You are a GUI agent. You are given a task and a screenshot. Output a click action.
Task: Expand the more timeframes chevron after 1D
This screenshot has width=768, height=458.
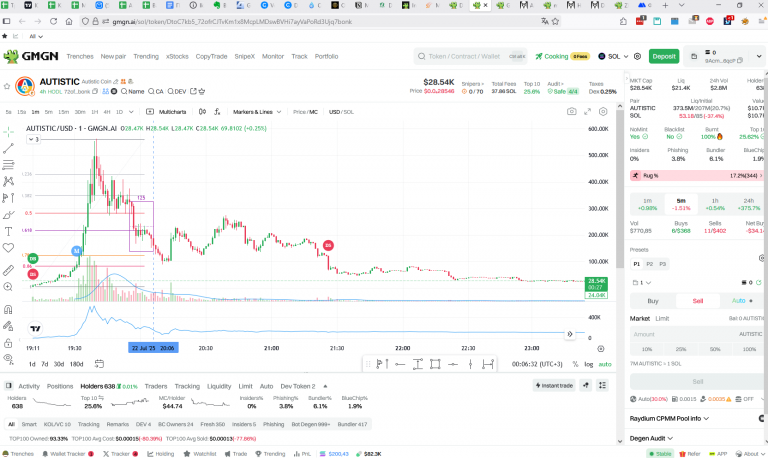131,112
